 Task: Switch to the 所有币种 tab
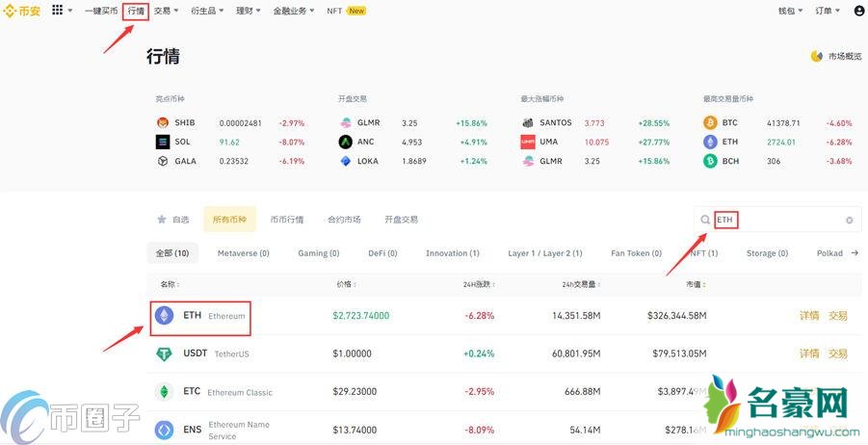point(229,220)
